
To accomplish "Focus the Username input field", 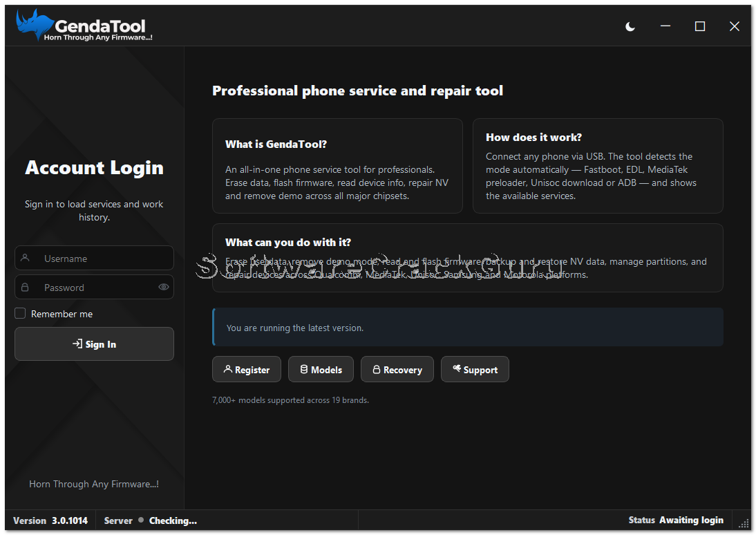I will (x=94, y=258).
